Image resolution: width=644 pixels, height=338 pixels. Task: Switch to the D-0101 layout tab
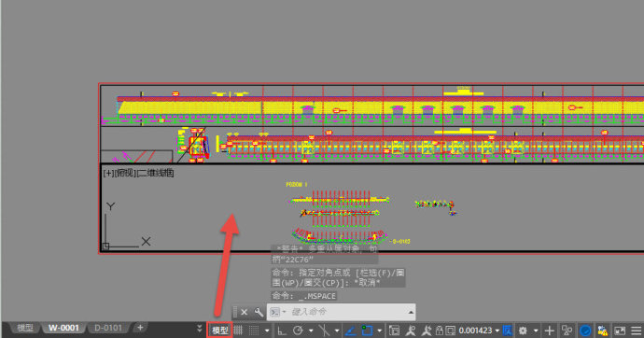108,328
